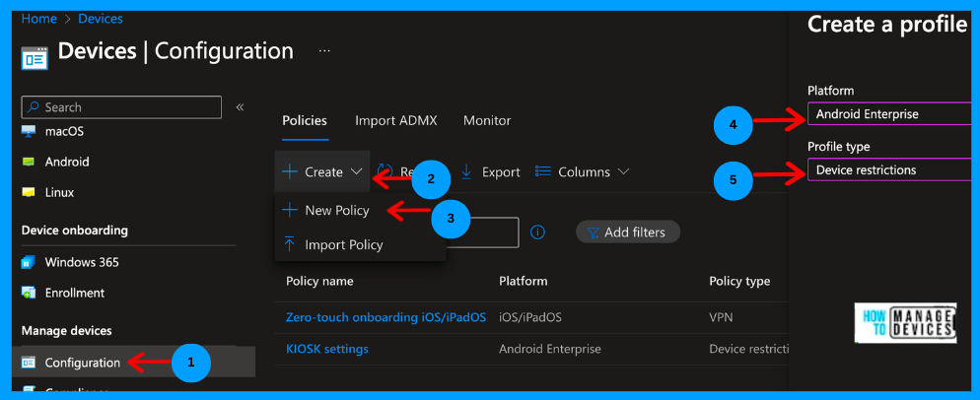This screenshot has width=980, height=400.
Task: Sort by the Policy name column header
Action: click(319, 281)
